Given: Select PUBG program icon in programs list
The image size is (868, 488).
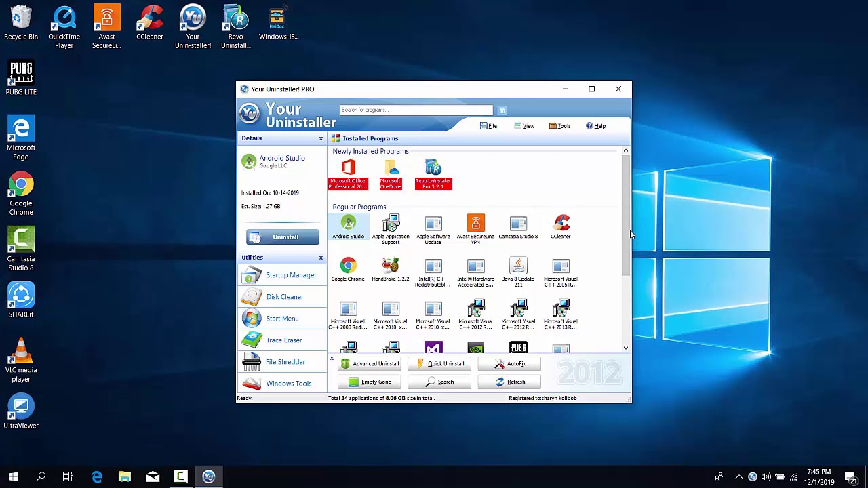Looking at the screenshot, I should click(518, 348).
